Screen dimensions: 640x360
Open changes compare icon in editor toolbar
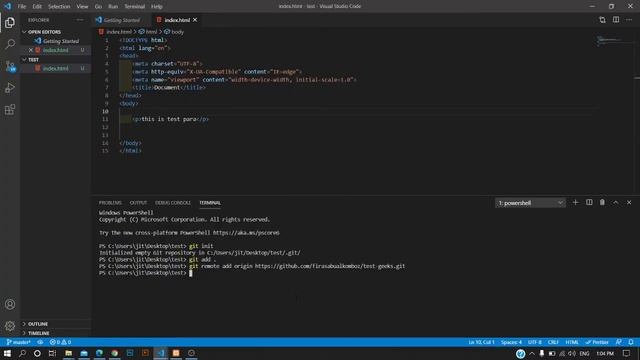[602, 20]
